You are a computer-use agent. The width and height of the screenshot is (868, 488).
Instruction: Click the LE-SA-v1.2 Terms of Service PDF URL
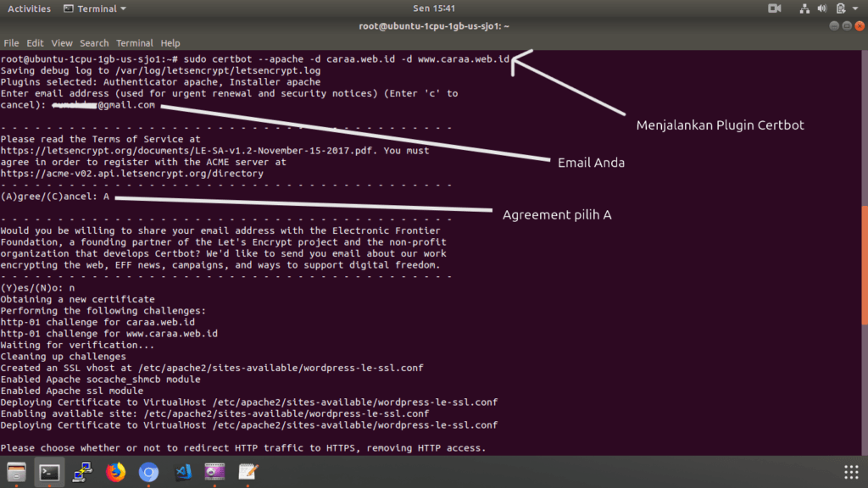coord(186,151)
